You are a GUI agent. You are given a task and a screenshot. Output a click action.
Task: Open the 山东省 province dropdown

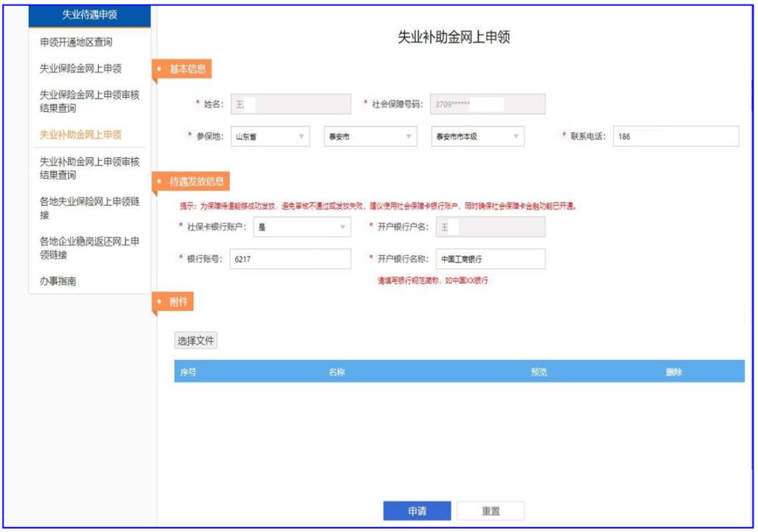point(270,137)
